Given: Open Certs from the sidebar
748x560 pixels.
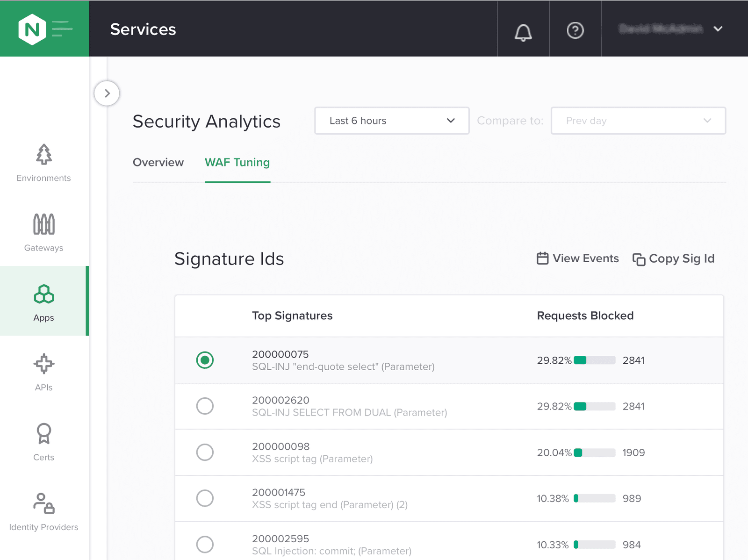Looking at the screenshot, I should (44, 442).
